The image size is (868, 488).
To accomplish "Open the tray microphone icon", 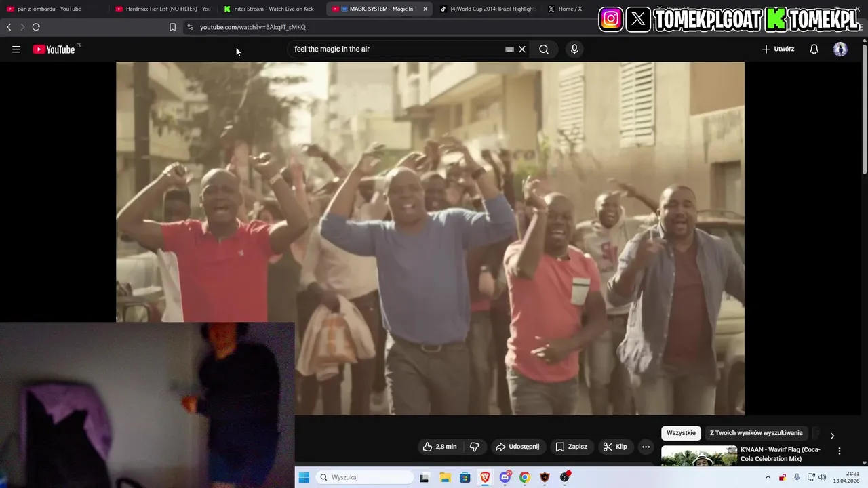I will pos(797,477).
